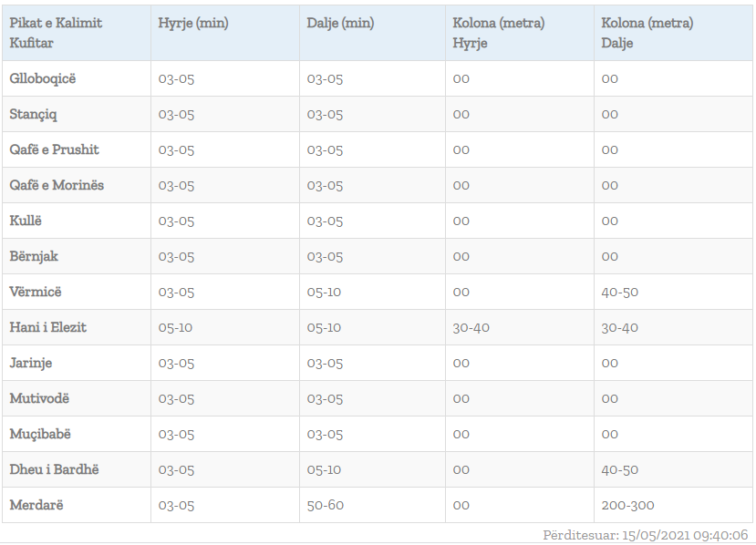
Task: Click the Dheu i Bardhë crossing name
Action: pyautogui.click(x=54, y=469)
